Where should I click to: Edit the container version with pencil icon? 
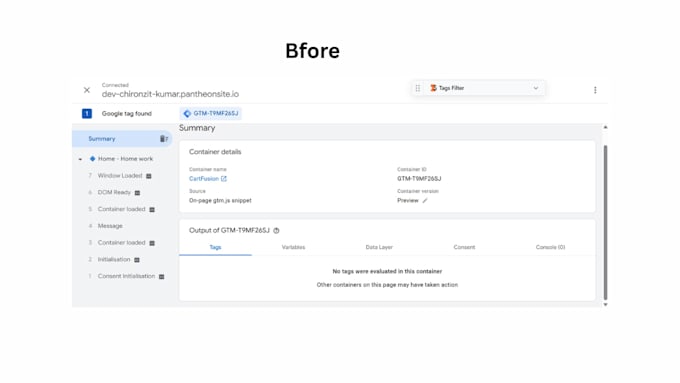pyautogui.click(x=425, y=200)
